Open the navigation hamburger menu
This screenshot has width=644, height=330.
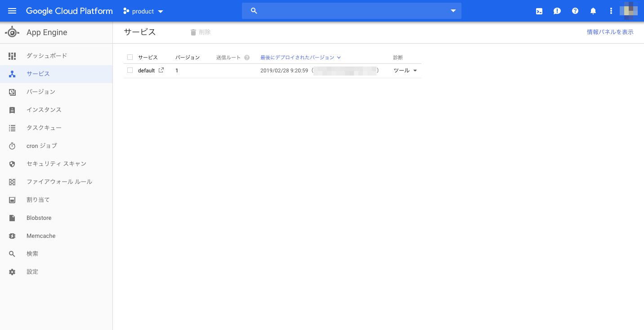[x=12, y=11]
